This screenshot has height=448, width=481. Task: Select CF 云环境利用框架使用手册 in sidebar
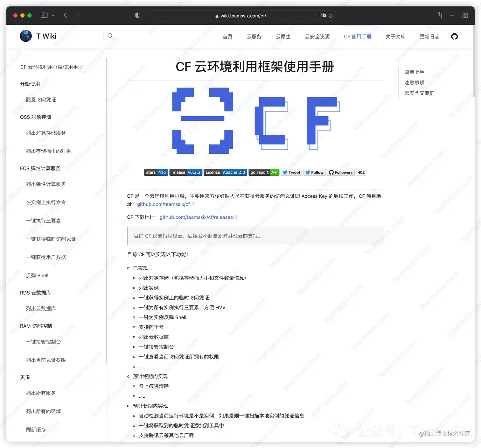[x=52, y=67]
